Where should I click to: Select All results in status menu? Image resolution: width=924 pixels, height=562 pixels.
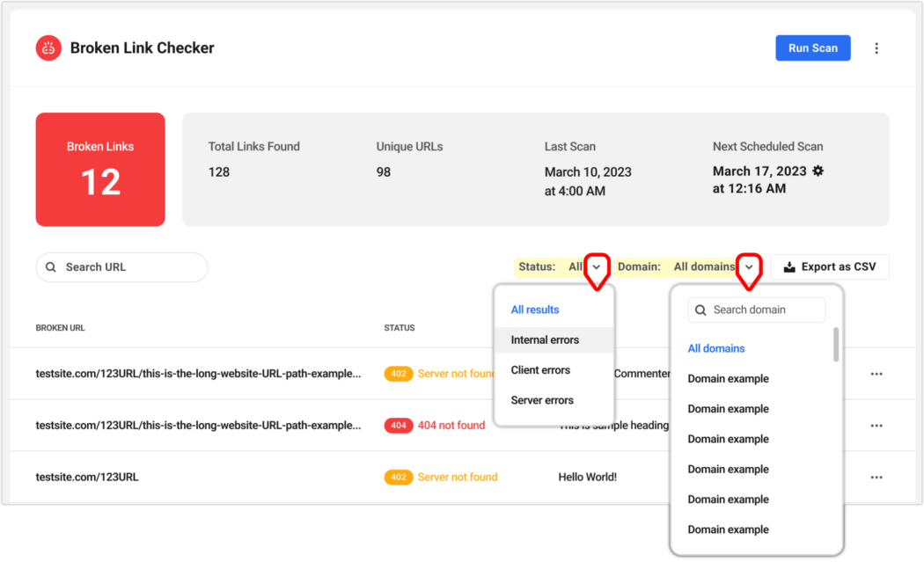pyautogui.click(x=534, y=310)
